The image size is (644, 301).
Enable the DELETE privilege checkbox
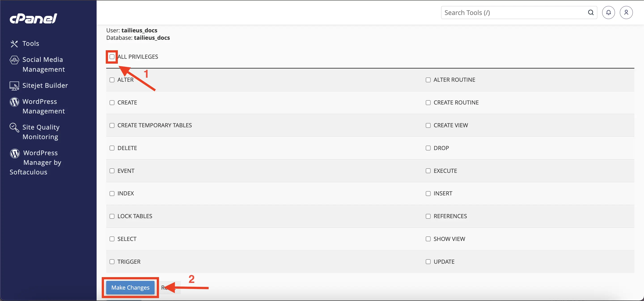point(112,148)
